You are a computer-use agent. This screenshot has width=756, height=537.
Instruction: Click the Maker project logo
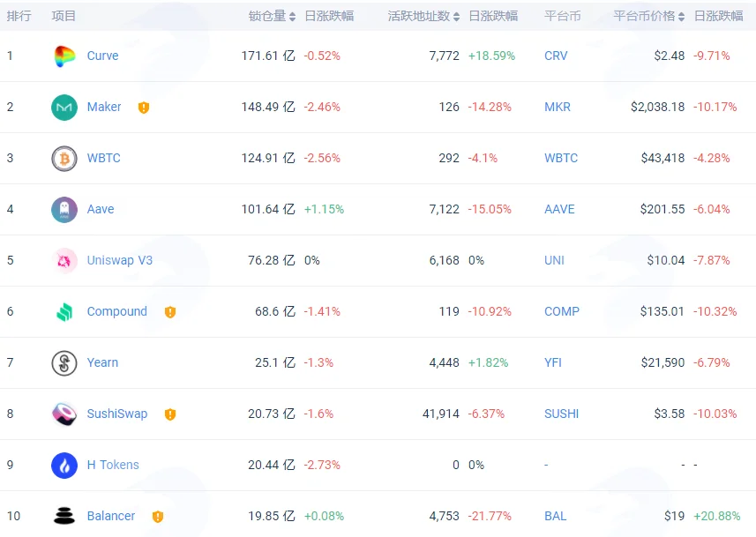click(x=64, y=107)
